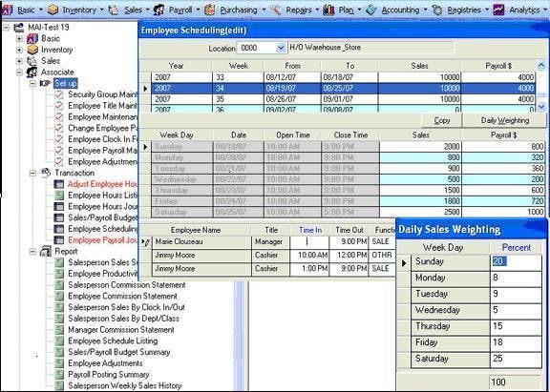
Task: Click the icon beside Employee Hours Journal
Action: coord(59,207)
